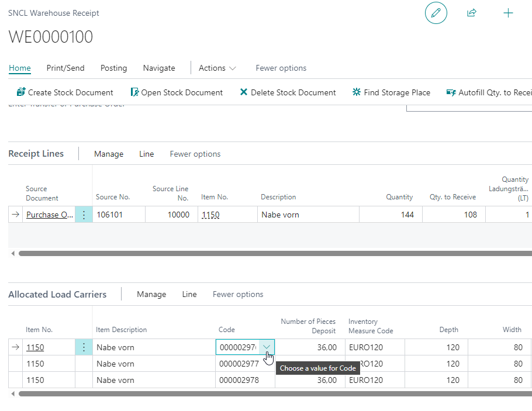Click the Create Stock Document icon

(21, 92)
